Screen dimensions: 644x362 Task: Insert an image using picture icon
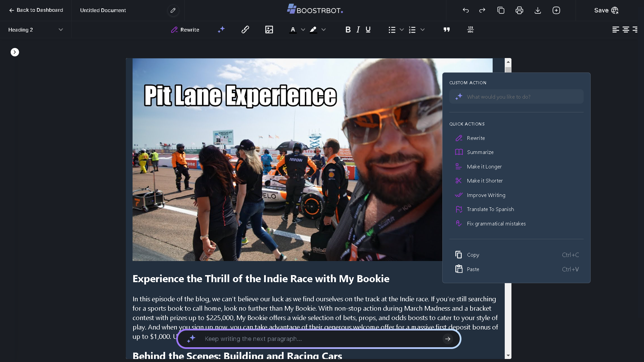tap(269, 30)
